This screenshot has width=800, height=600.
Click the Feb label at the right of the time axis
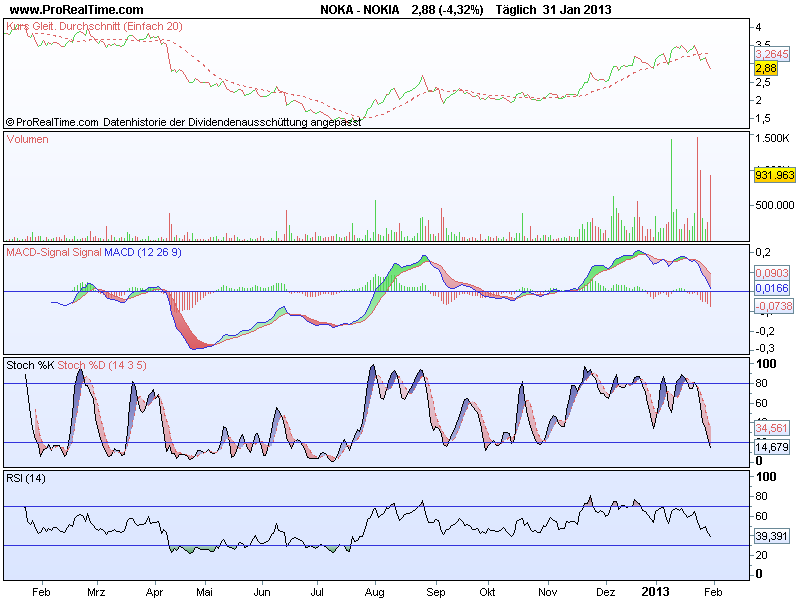coord(713,592)
